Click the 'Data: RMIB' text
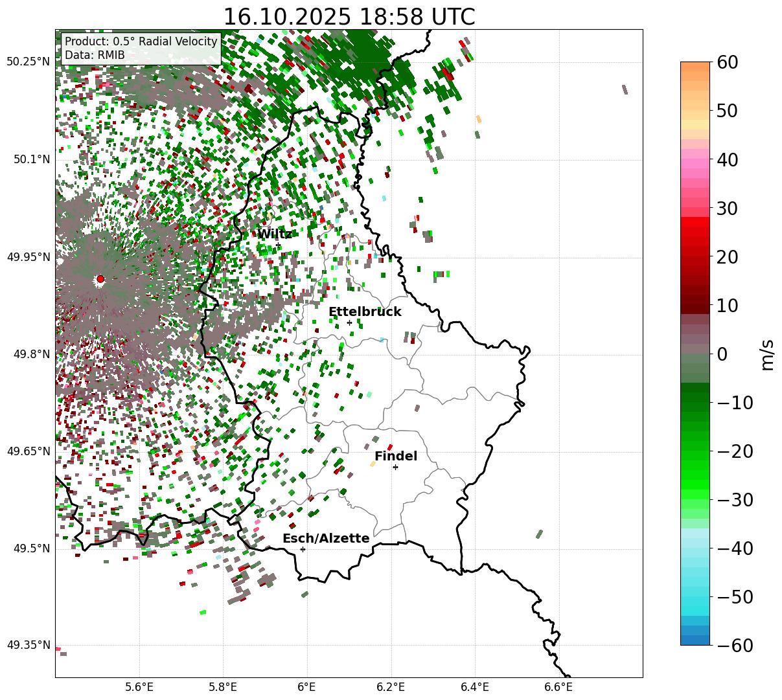This screenshot has width=782, height=700. click(95, 55)
